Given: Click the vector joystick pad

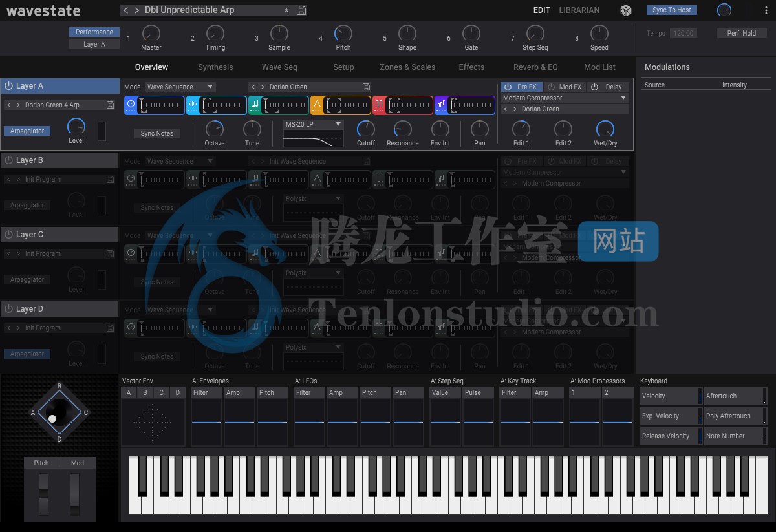Looking at the screenshot, I should (x=59, y=412).
